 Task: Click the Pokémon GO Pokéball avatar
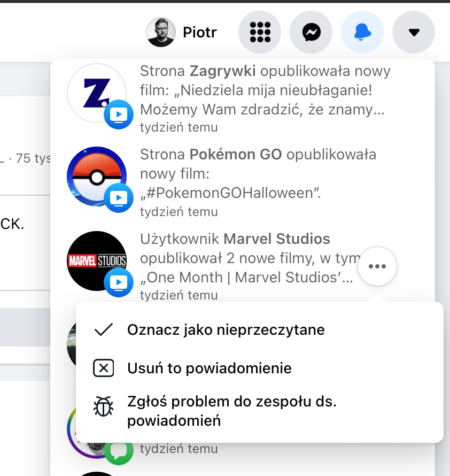pos(97,176)
